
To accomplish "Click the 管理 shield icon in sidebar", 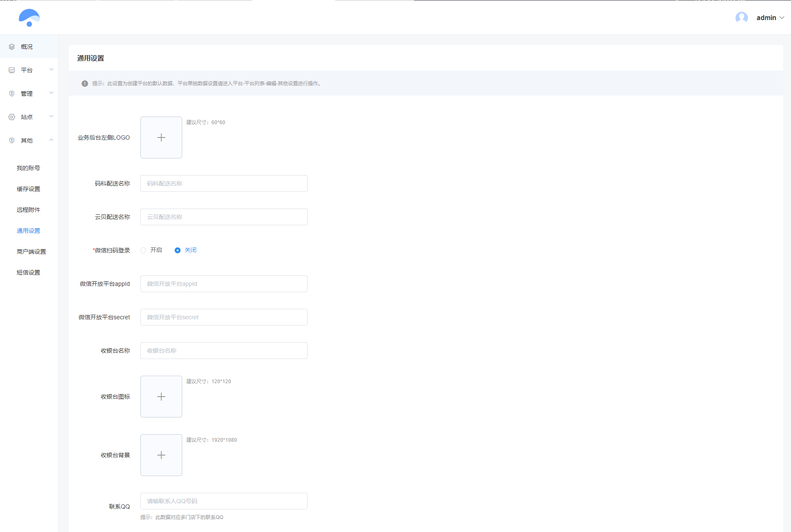I will click(12, 94).
